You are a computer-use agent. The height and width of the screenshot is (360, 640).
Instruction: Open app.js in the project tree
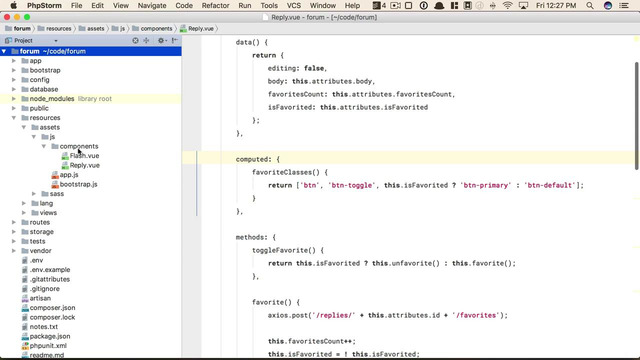click(x=69, y=175)
